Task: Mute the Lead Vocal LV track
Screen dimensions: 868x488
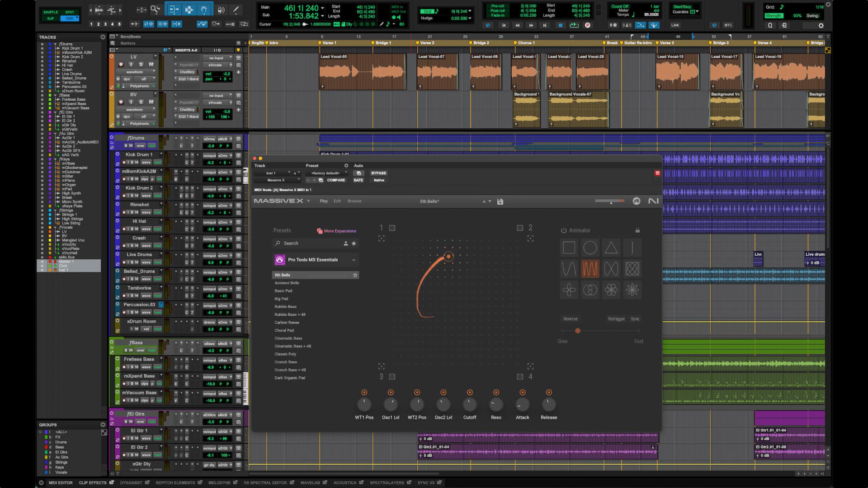Action: pyautogui.click(x=151, y=65)
